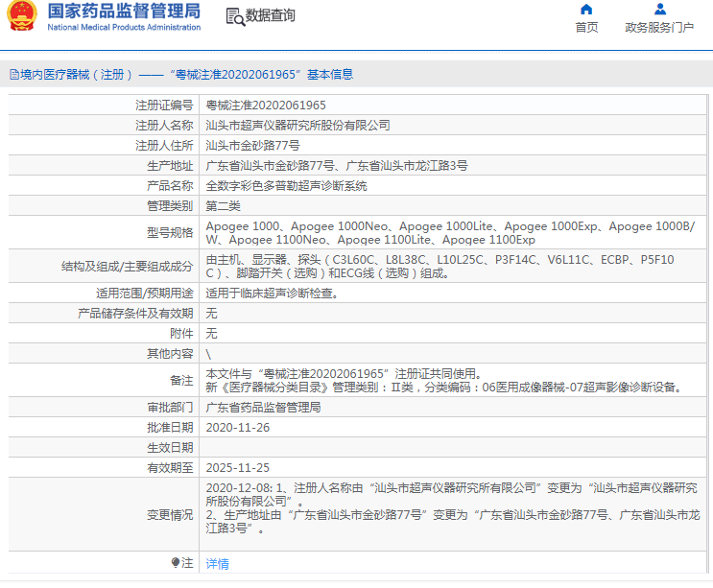Click the 管理类别 row label

170,206
